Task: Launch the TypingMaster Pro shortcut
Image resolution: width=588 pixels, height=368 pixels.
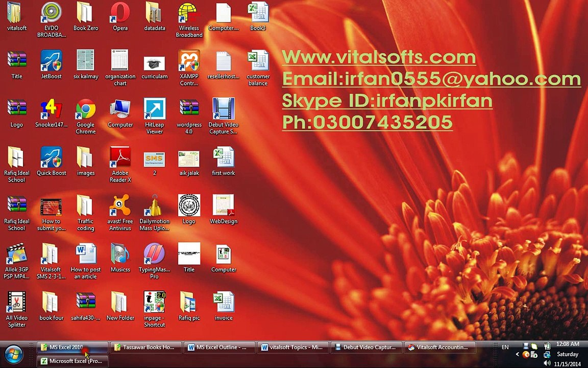Action: pyautogui.click(x=155, y=262)
